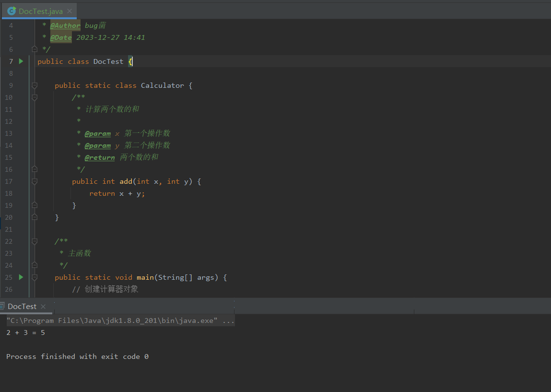This screenshot has height=392, width=551.
Task: Click fold end marker at line 24
Action: (35, 265)
